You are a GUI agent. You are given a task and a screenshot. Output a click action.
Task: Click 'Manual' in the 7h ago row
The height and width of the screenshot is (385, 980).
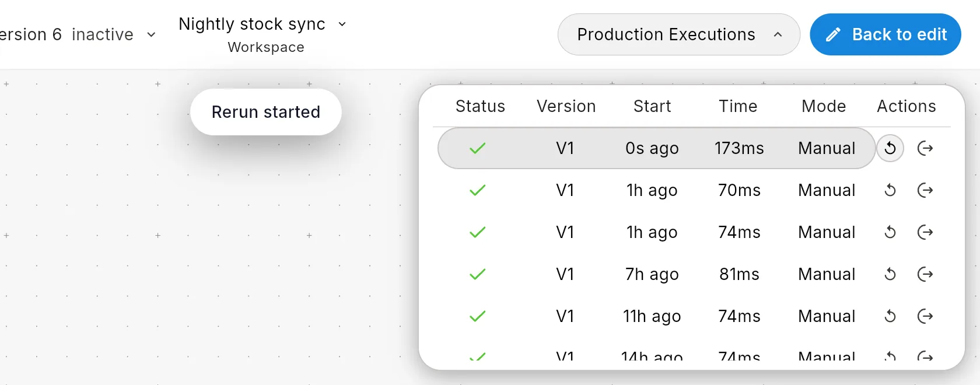(x=827, y=274)
